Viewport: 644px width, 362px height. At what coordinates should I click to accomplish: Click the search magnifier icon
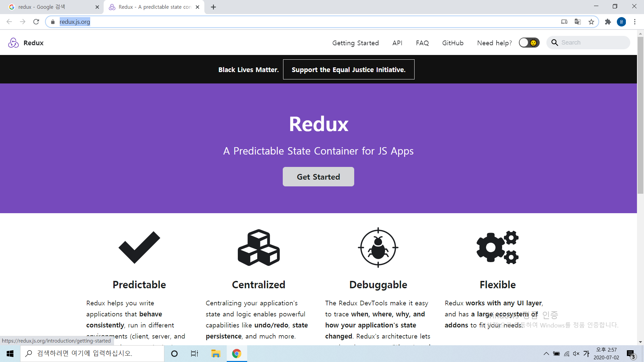555,43
